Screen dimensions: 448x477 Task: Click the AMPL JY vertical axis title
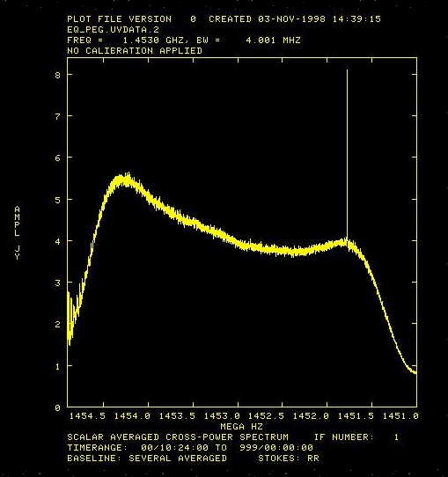pos(17,232)
